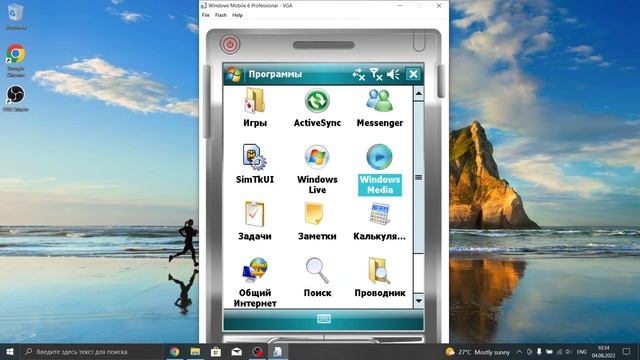The height and width of the screenshot is (360, 640).
Task: Click the scroll up arrow in program list
Action: (x=418, y=94)
